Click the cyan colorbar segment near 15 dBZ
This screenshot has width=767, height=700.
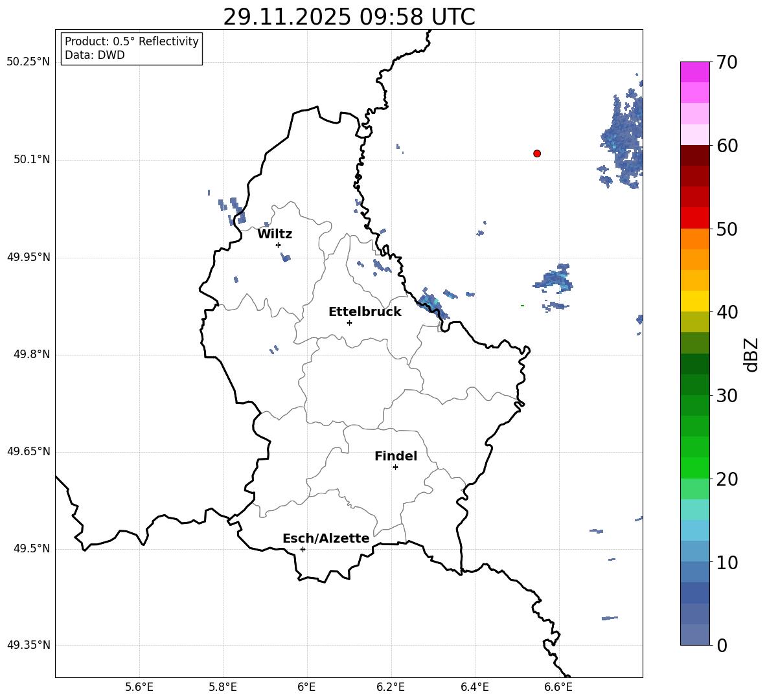(x=695, y=510)
